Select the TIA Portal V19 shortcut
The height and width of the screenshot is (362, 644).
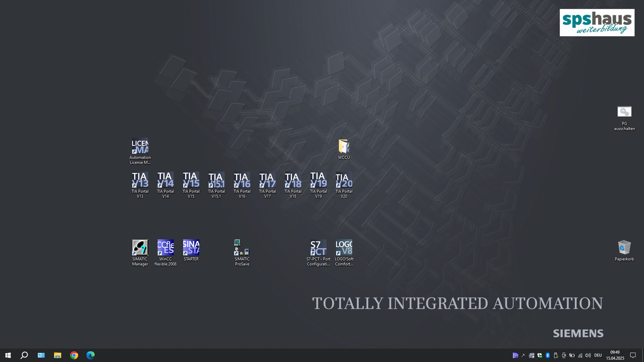318,185
